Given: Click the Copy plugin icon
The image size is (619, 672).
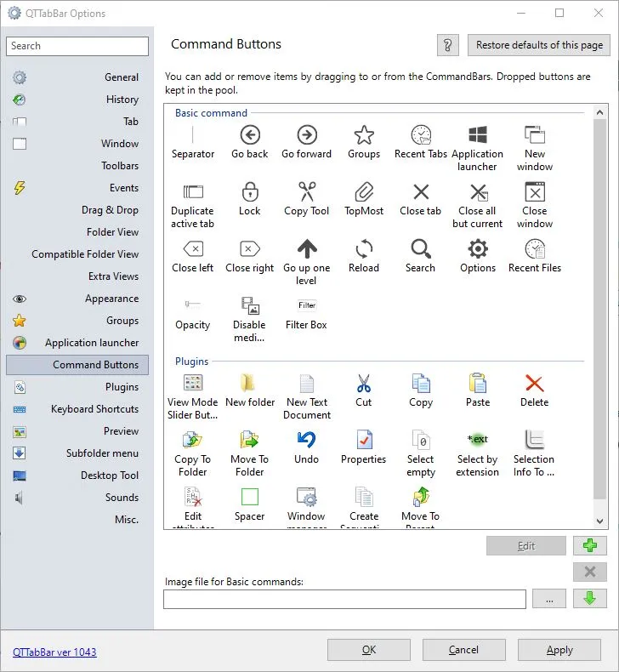Looking at the screenshot, I should click(421, 383).
